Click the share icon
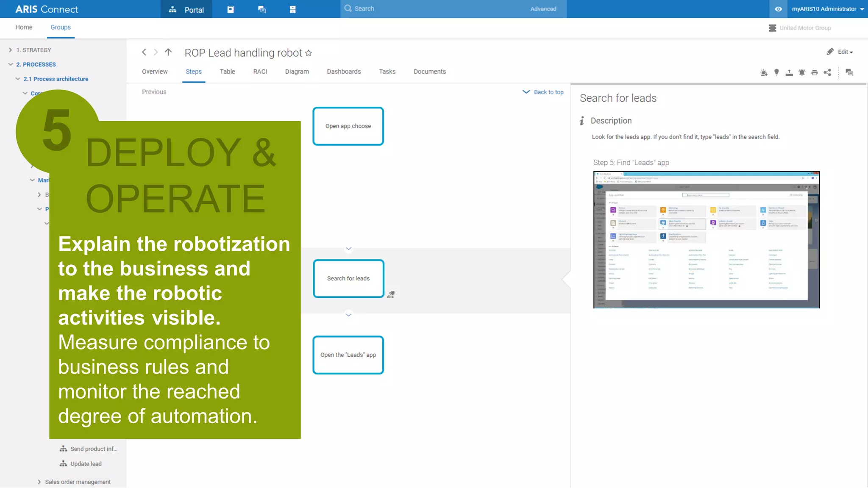This screenshot has height=488, width=868. (827, 72)
